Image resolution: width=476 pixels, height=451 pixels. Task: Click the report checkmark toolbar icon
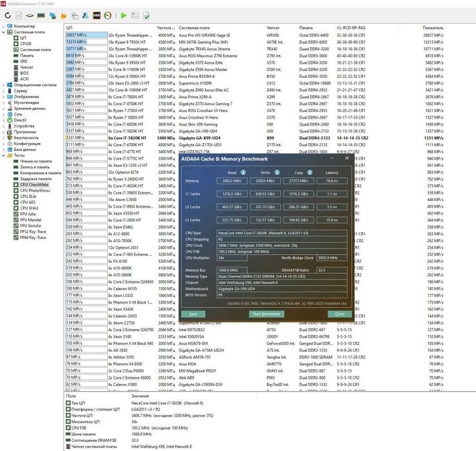coord(146,15)
